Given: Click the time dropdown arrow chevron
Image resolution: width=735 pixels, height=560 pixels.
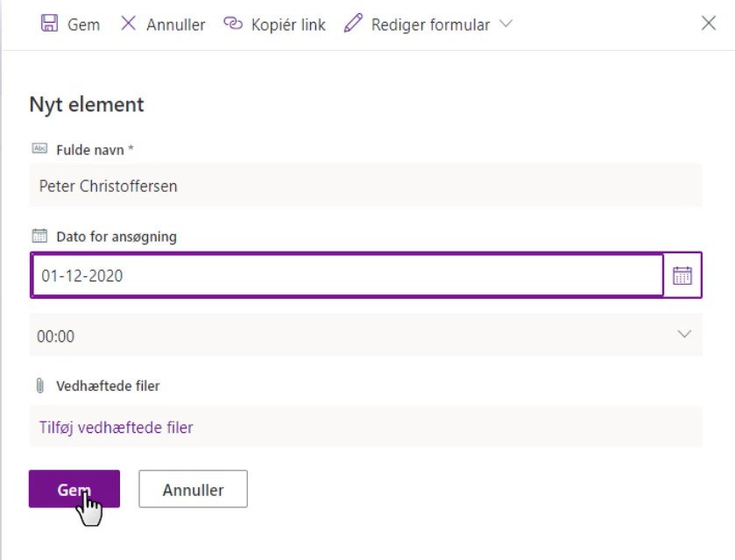Looking at the screenshot, I should pos(684,334).
